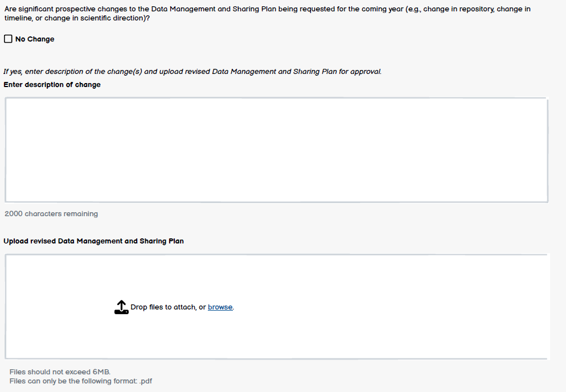The height and width of the screenshot is (392, 566).
Task: Click 'Files should not exceed 6MB' hint
Action: [x=56, y=372]
